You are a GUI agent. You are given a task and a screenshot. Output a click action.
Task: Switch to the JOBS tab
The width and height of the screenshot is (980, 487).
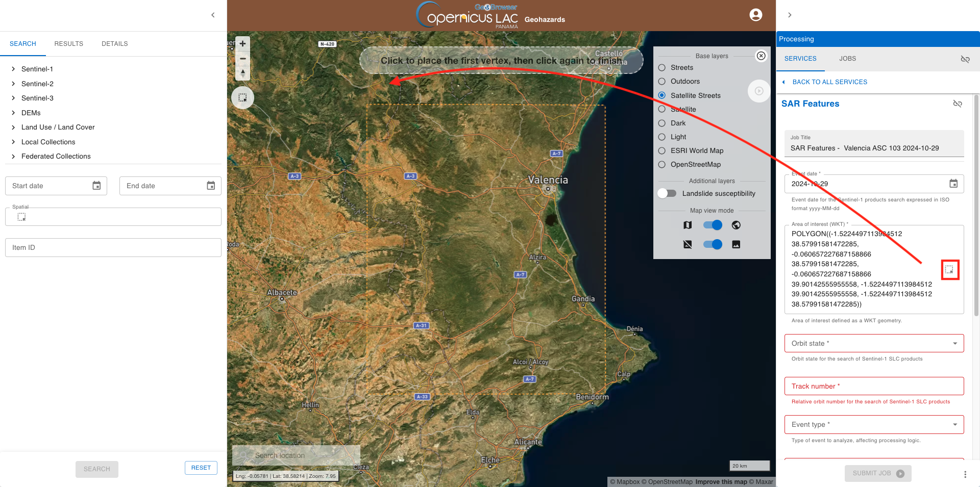847,59
